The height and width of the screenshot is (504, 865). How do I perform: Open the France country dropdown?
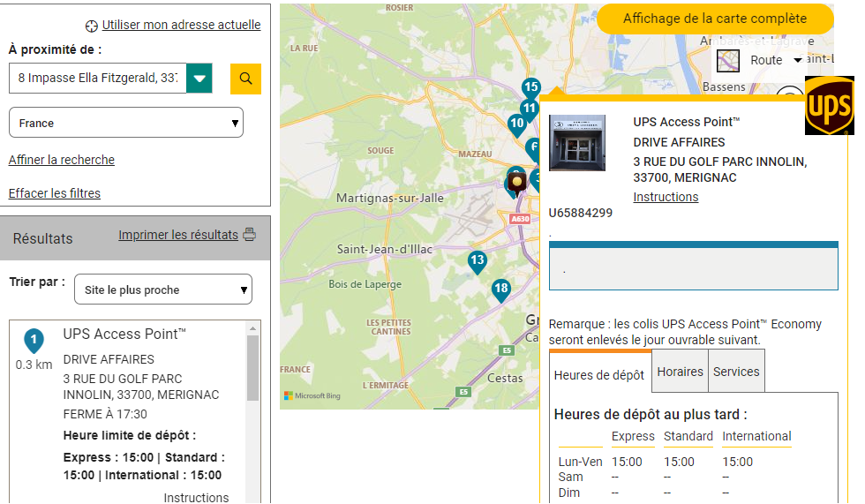coord(125,123)
